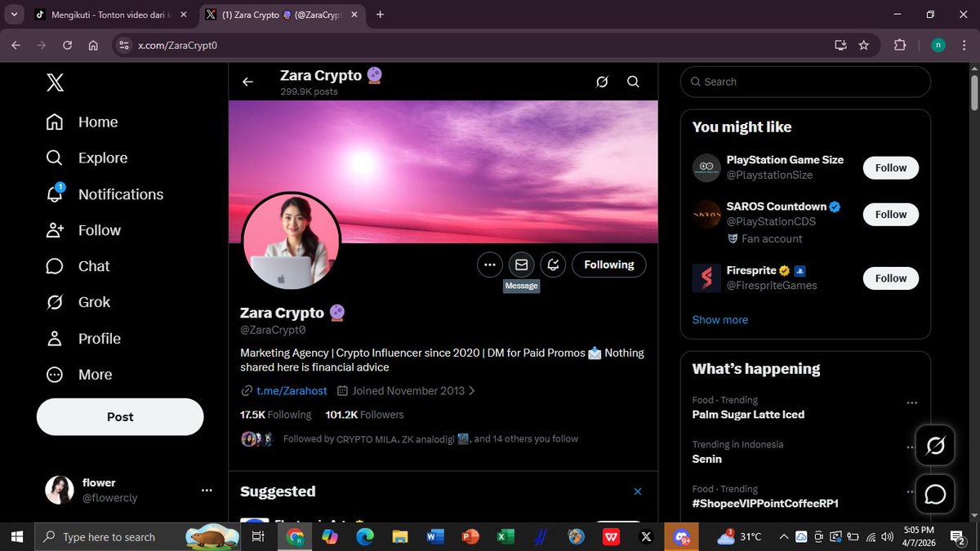Follow PlayStation Game Size
The height and width of the screenshot is (551, 980).
coord(891,167)
